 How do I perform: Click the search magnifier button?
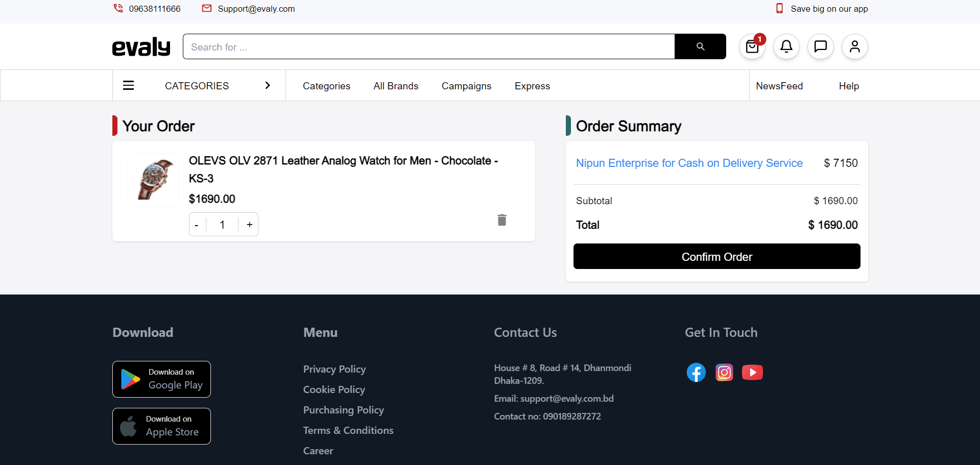click(700, 46)
